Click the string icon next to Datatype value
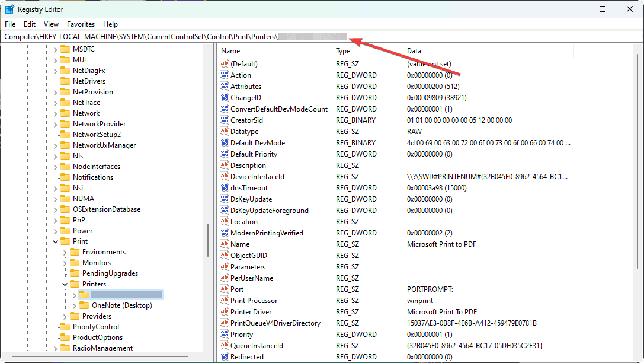 224,132
